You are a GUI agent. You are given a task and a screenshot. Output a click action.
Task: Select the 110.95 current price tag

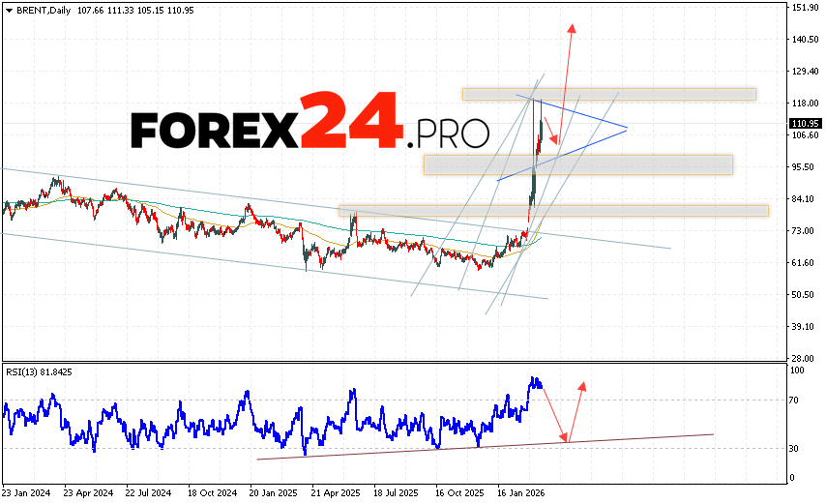pos(805,124)
